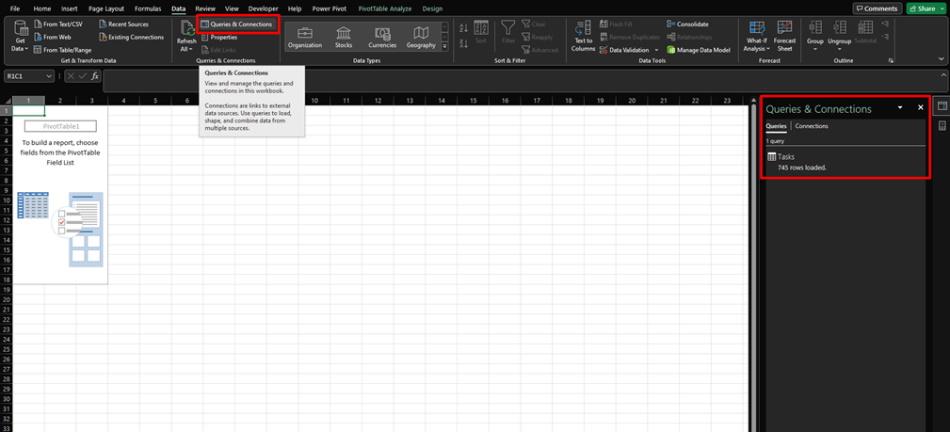This screenshot has width=950, height=432.
Task: Select From Table/Range
Action: click(x=62, y=50)
